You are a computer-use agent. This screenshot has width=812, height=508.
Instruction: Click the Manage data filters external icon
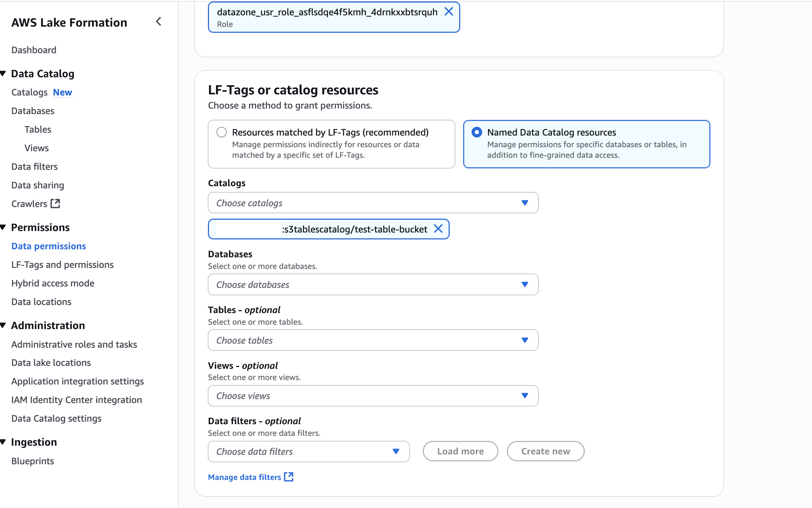pyautogui.click(x=289, y=477)
